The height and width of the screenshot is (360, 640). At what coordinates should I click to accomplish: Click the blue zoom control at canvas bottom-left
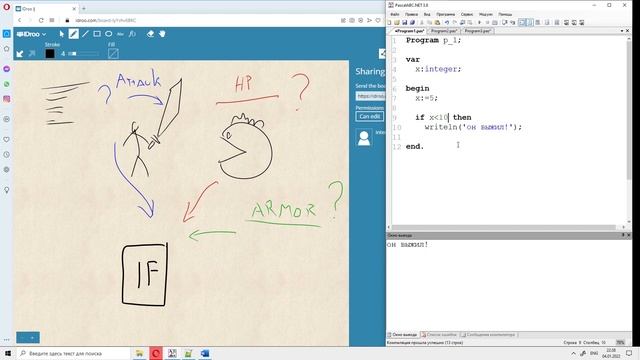pos(28,338)
